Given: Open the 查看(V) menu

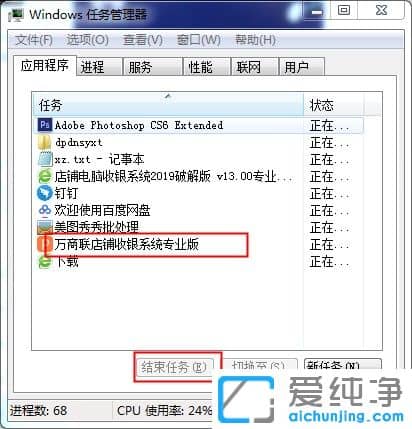Looking at the screenshot, I should coord(143,40).
